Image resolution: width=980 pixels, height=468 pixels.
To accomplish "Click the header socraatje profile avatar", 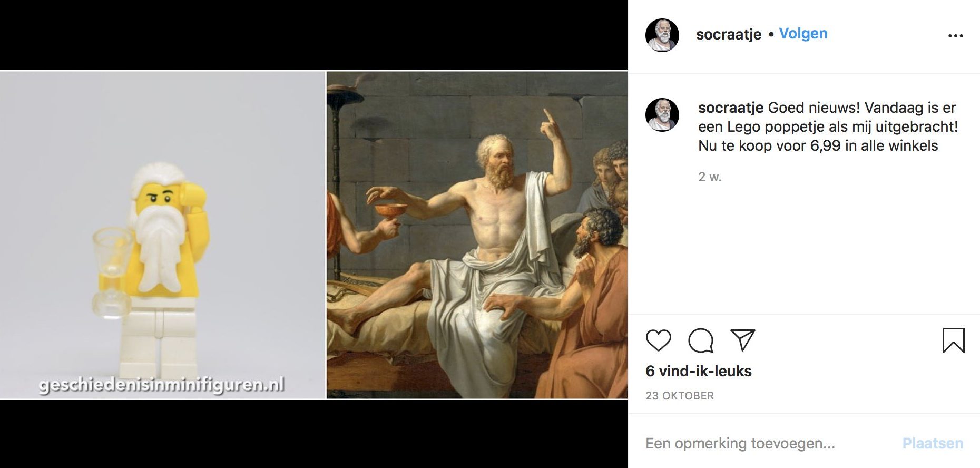I will pyautogui.click(x=662, y=35).
